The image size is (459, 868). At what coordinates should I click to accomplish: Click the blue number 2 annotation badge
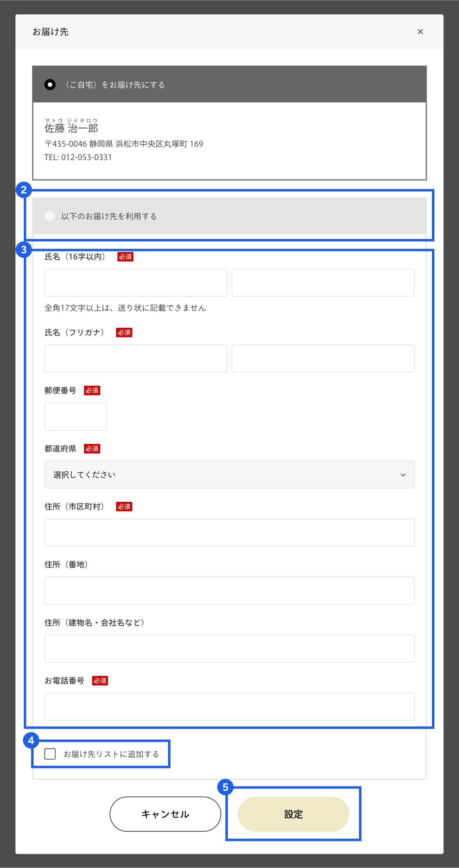[x=24, y=190]
